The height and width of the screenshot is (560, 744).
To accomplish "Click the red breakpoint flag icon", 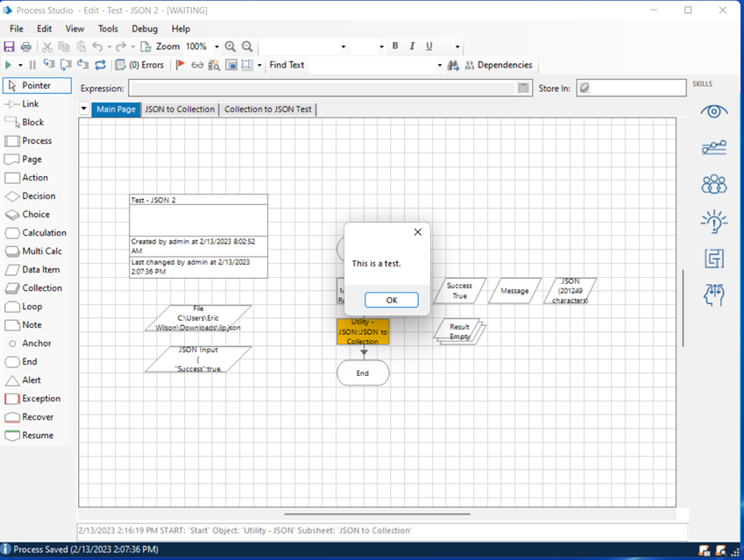I will tap(181, 65).
